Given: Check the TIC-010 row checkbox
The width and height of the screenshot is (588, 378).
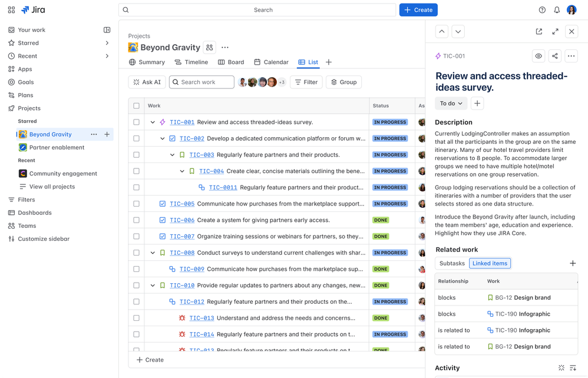Looking at the screenshot, I should [137, 286].
